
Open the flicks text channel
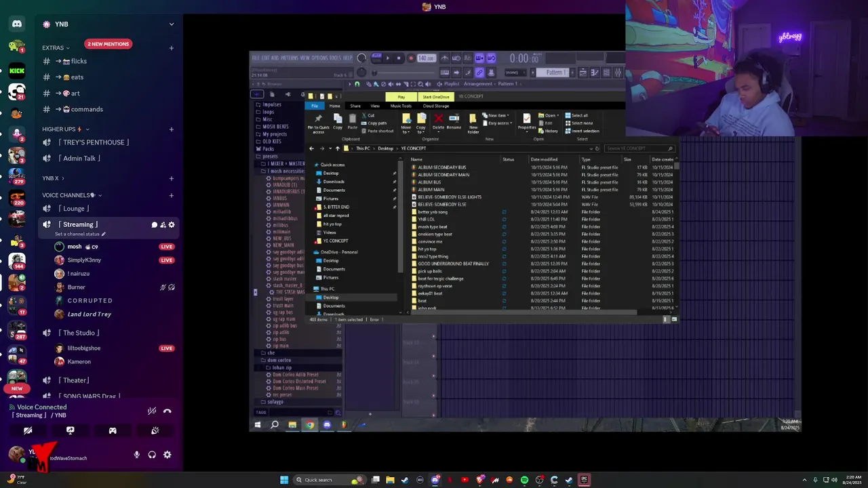point(108,61)
